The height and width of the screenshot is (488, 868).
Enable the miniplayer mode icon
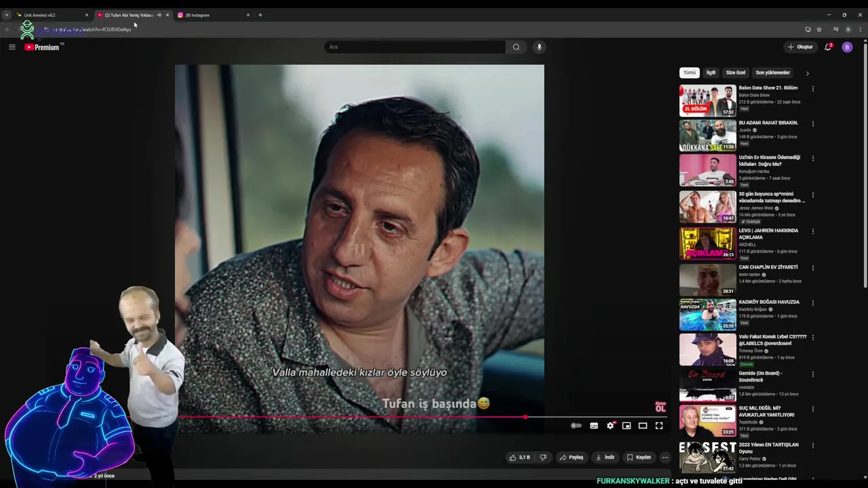tap(627, 426)
